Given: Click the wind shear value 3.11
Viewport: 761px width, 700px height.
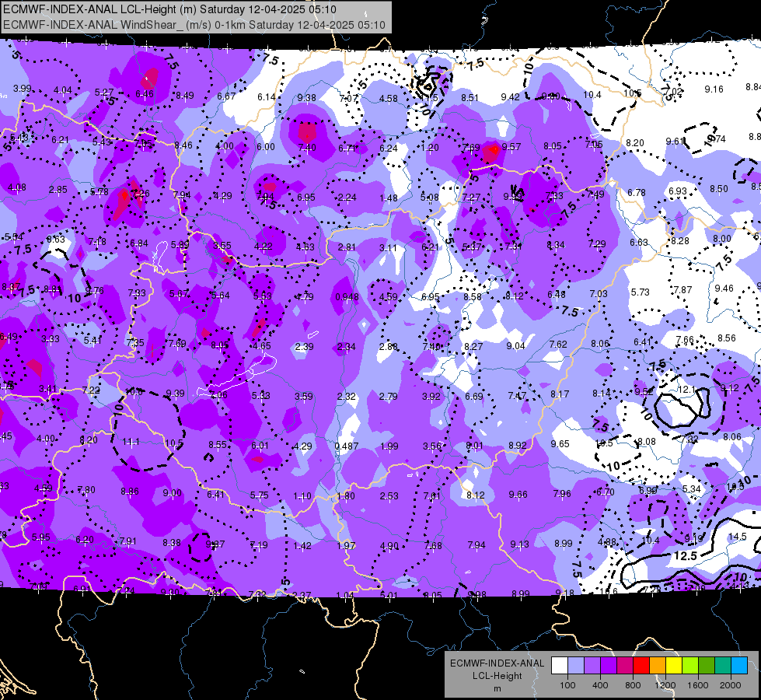Looking at the screenshot, I should 388,248.
